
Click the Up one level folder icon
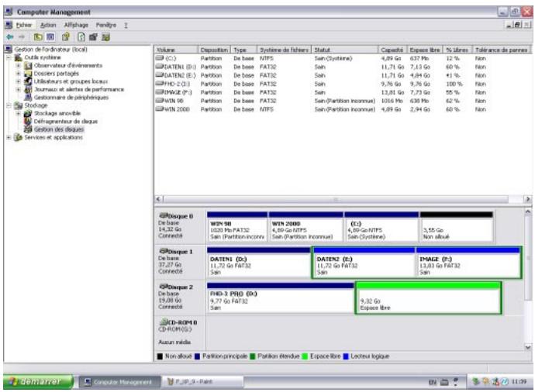point(38,37)
